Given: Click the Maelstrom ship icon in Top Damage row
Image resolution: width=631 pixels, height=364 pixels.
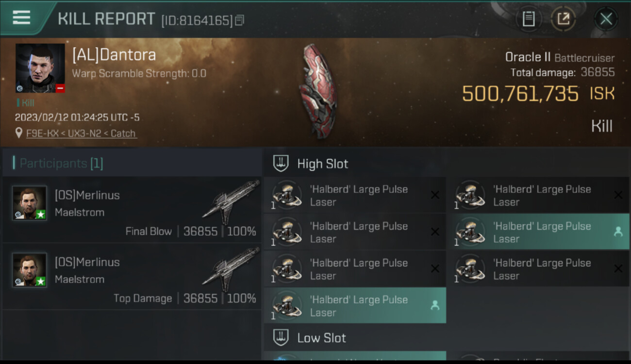Looking at the screenshot, I should pyautogui.click(x=231, y=269).
